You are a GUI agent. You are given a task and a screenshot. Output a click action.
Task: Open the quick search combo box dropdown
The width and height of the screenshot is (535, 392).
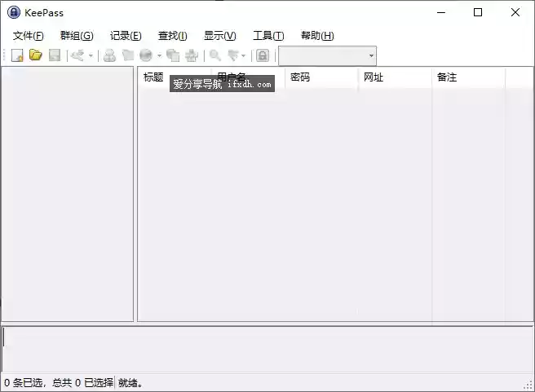(x=371, y=56)
